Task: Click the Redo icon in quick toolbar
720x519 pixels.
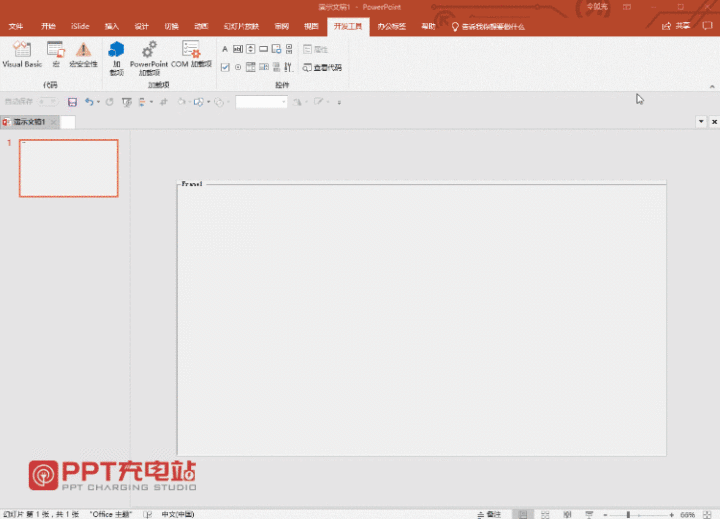Action: click(x=109, y=102)
